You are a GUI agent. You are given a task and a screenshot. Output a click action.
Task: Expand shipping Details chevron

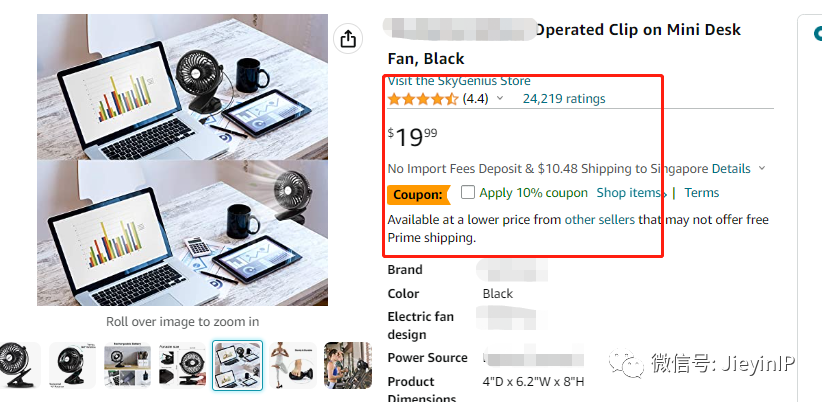pos(762,169)
